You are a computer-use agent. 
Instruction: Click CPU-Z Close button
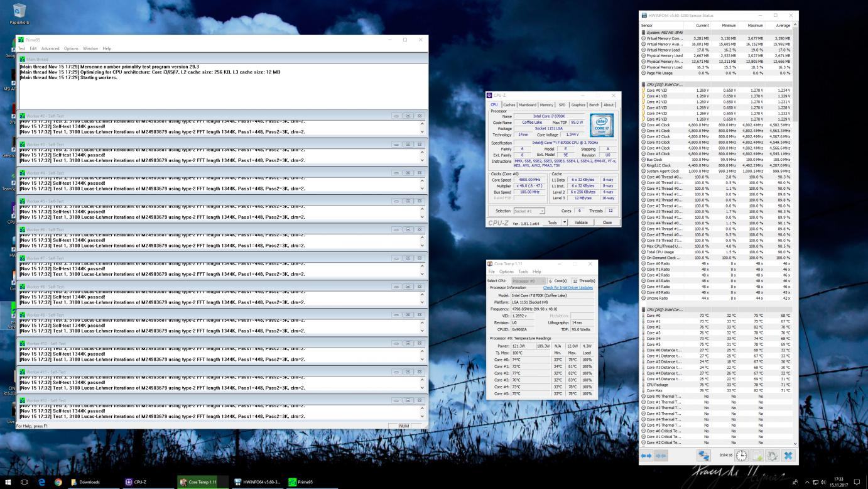[x=607, y=223]
